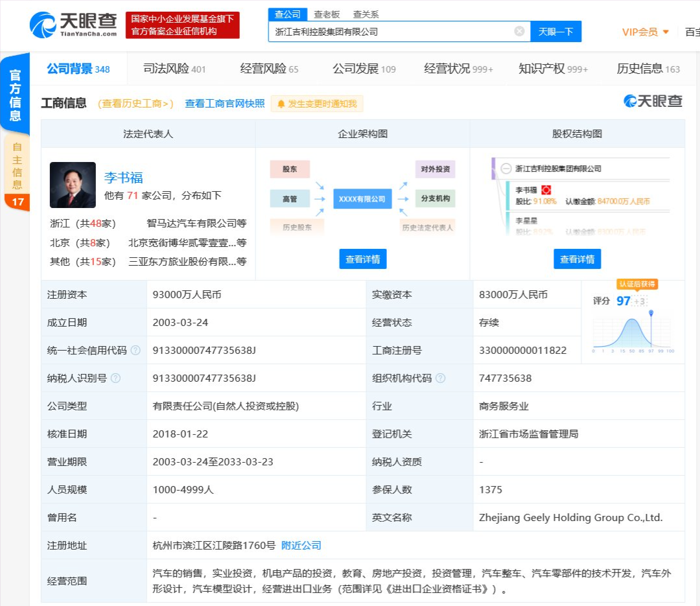Click the 北京宽街博华贰零壹壹...等 company link

click(x=187, y=242)
